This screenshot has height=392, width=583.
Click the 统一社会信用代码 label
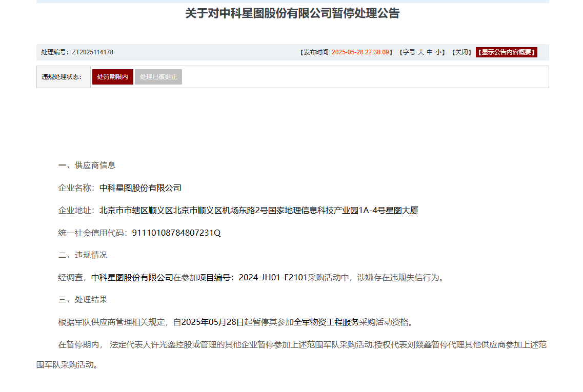pos(93,233)
